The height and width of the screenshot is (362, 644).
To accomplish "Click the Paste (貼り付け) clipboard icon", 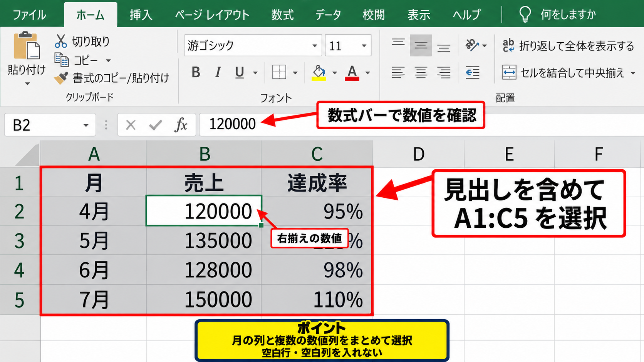I will pyautogui.click(x=27, y=45).
